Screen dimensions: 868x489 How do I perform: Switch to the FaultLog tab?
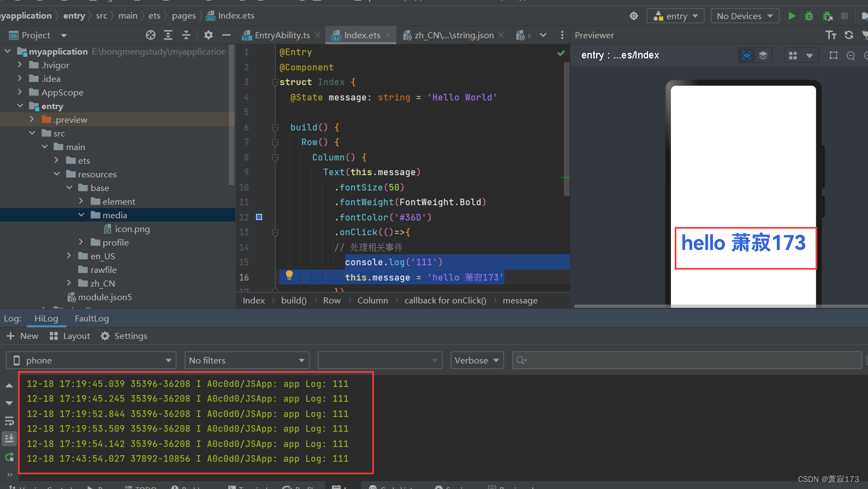point(92,318)
